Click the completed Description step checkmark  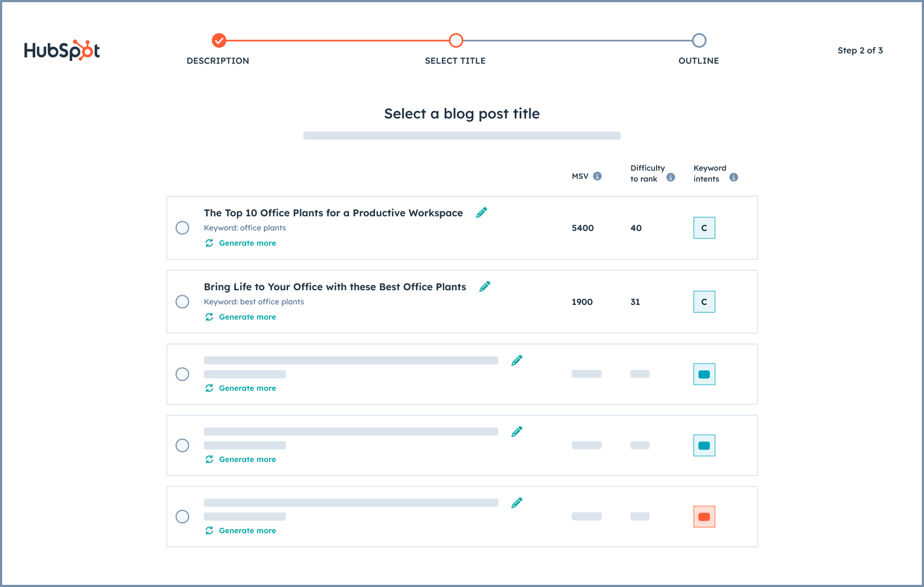click(x=218, y=40)
